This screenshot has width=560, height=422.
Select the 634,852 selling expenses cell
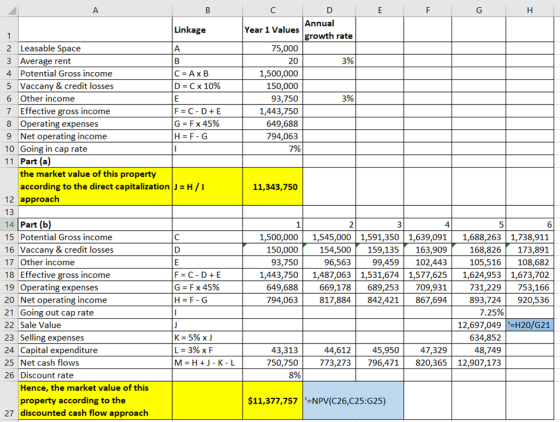(x=479, y=338)
